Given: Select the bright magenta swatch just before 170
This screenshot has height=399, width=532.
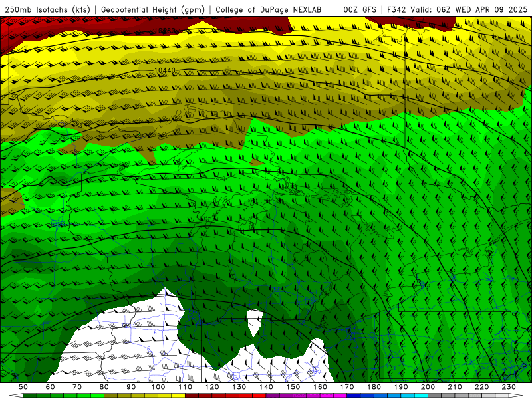Looking at the screenshot, I should [340, 396].
